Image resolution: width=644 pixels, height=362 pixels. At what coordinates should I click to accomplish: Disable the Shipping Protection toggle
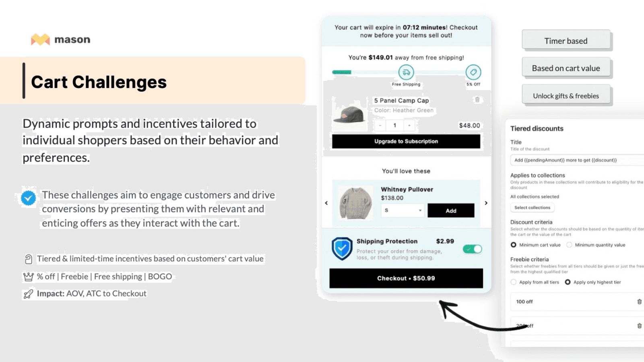(x=473, y=249)
